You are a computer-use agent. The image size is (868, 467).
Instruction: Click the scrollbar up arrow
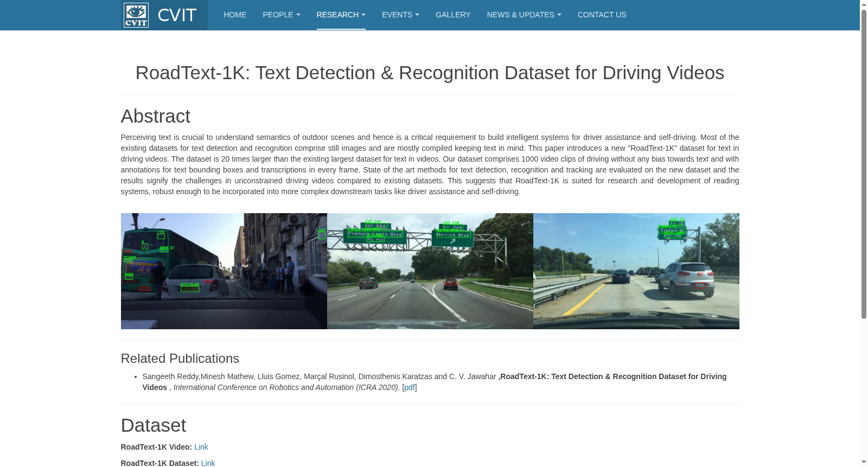click(864, 4)
